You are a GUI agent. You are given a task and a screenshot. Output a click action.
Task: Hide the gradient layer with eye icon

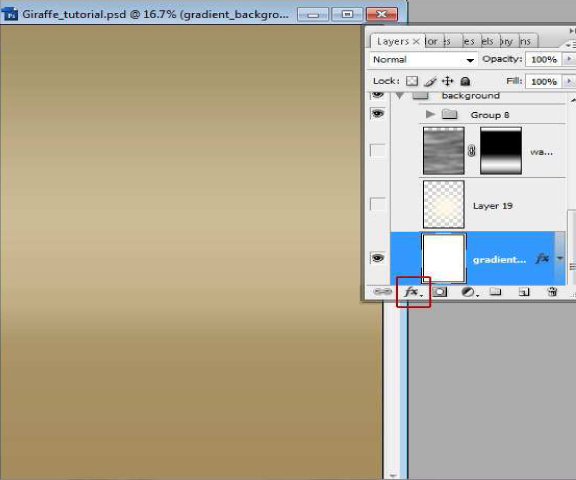(377, 258)
